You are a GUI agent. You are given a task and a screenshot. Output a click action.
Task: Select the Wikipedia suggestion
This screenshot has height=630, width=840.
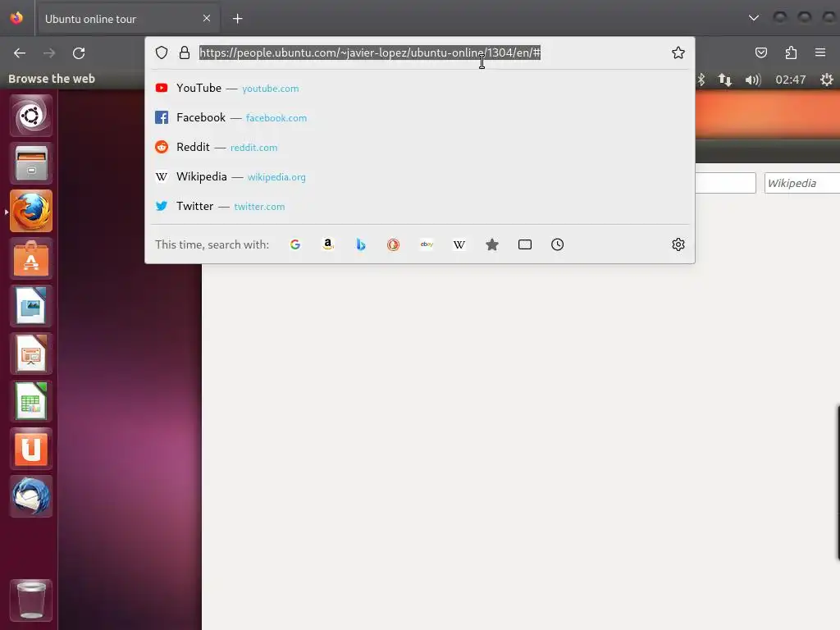coord(421,176)
